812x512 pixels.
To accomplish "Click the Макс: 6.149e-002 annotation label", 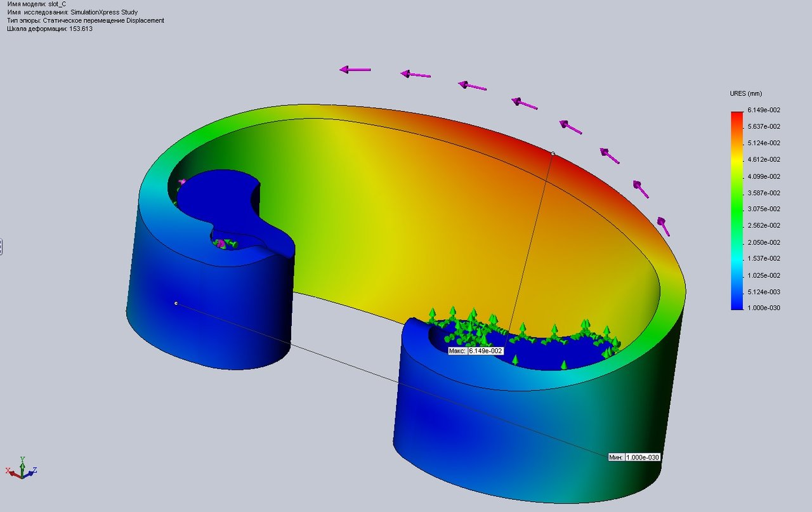I will (476, 351).
